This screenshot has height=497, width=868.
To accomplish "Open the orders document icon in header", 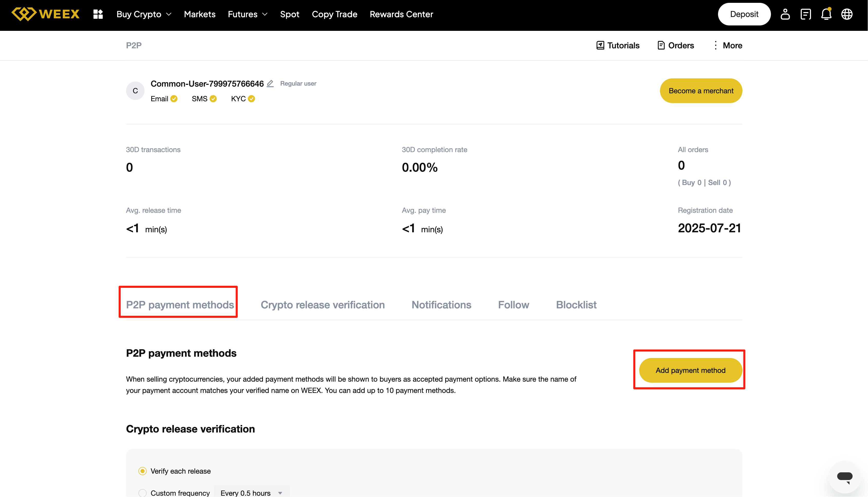I will coord(805,14).
